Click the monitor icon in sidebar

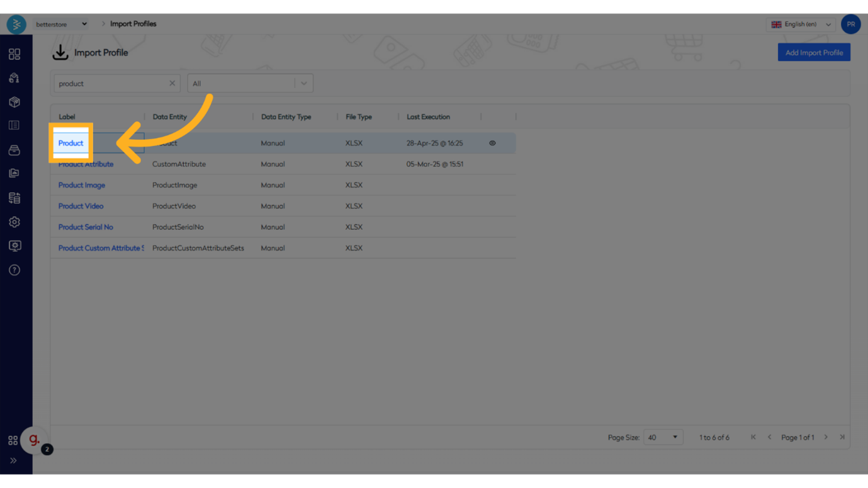click(14, 246)
